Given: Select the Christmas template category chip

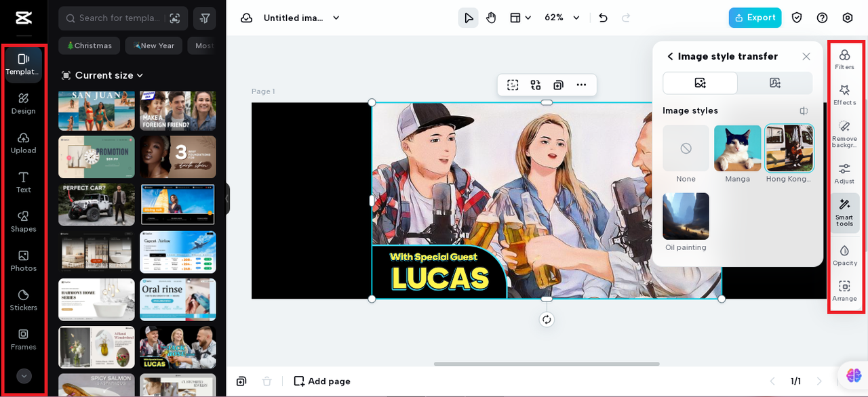Looking at the screenshot, I should click(x=89, y=45).
